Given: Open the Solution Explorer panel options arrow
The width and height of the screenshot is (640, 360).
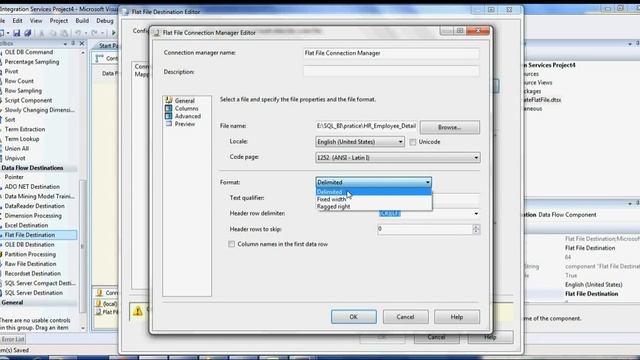Looking at the screenshot, I should pyautogui.click(x=630, y=44).
